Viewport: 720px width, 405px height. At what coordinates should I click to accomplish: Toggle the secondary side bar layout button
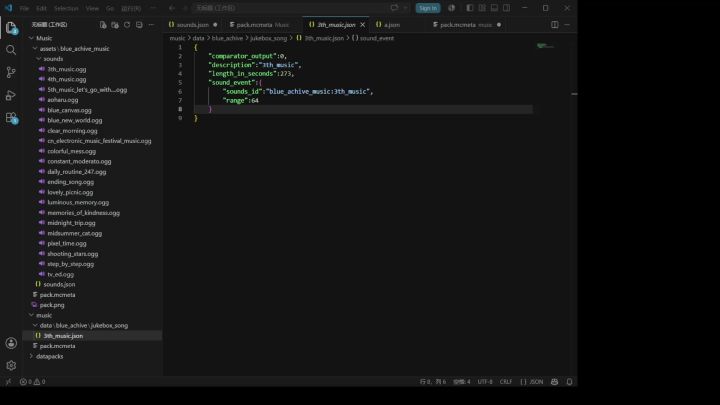pyautogui.click(x=506, y=8)
